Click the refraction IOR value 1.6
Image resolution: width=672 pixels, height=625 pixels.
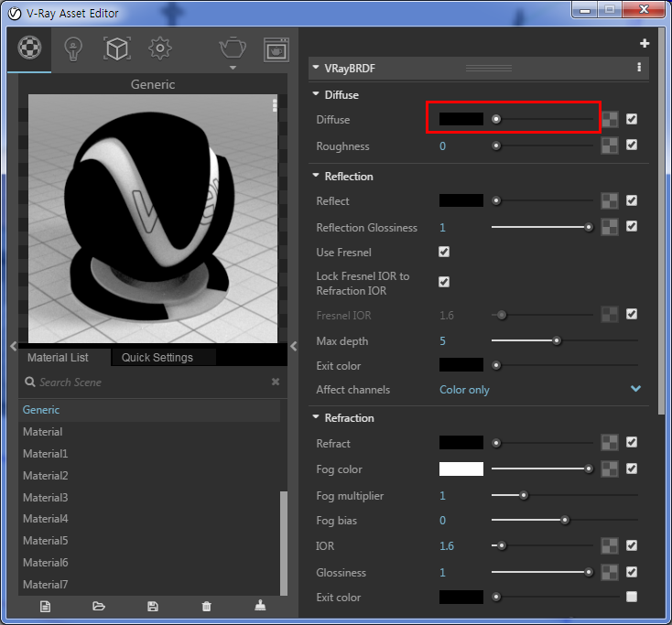point(447,545)
